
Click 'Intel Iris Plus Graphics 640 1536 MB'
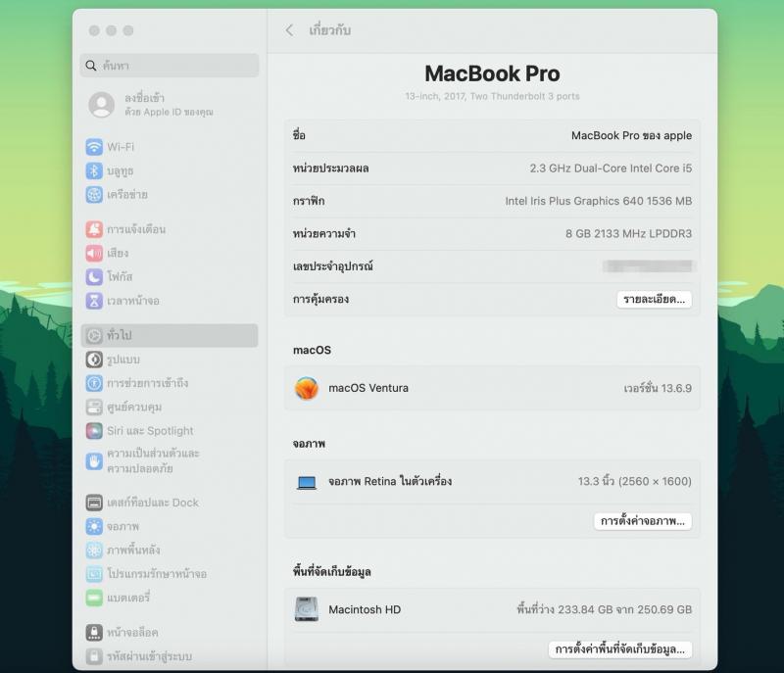point(599,201)
